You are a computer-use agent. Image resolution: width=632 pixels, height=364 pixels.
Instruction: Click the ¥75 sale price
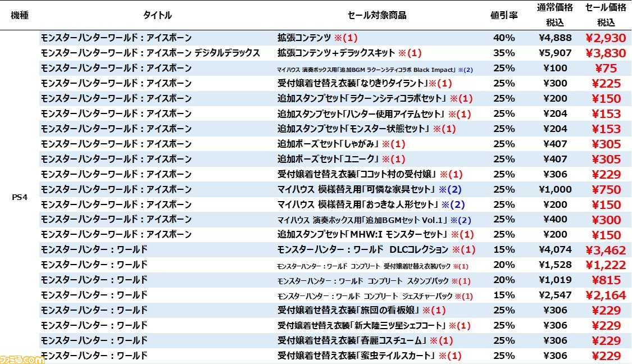[x=606, y=68]
